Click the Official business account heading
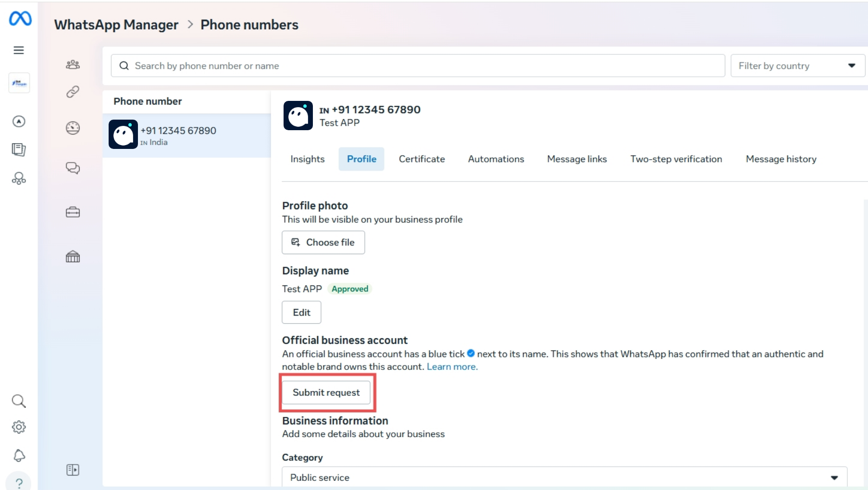 click(x=345, y=340)
